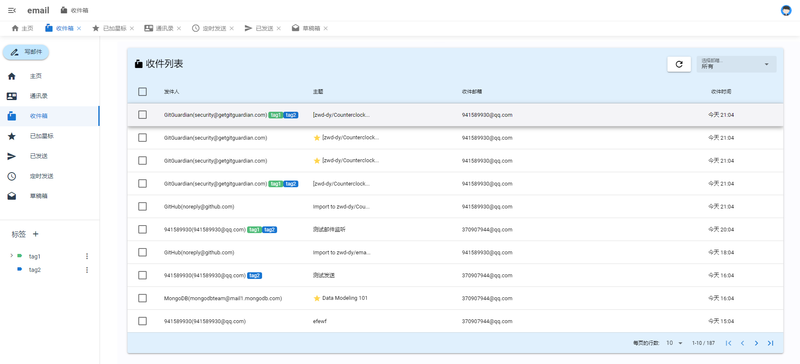Image resolution: width=800 pixels, height=364 pixels.
Task: Select tag2 label in sidebar
Action: (x=35, y=270)
